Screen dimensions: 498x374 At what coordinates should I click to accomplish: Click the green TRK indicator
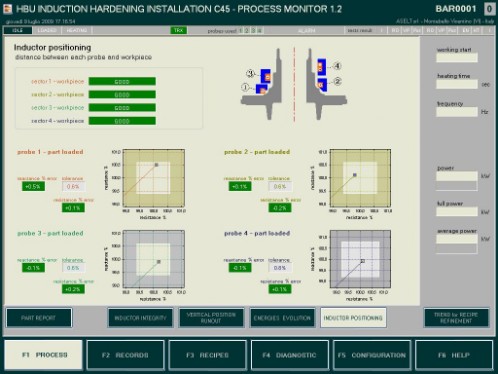click(x=179, y=30)
